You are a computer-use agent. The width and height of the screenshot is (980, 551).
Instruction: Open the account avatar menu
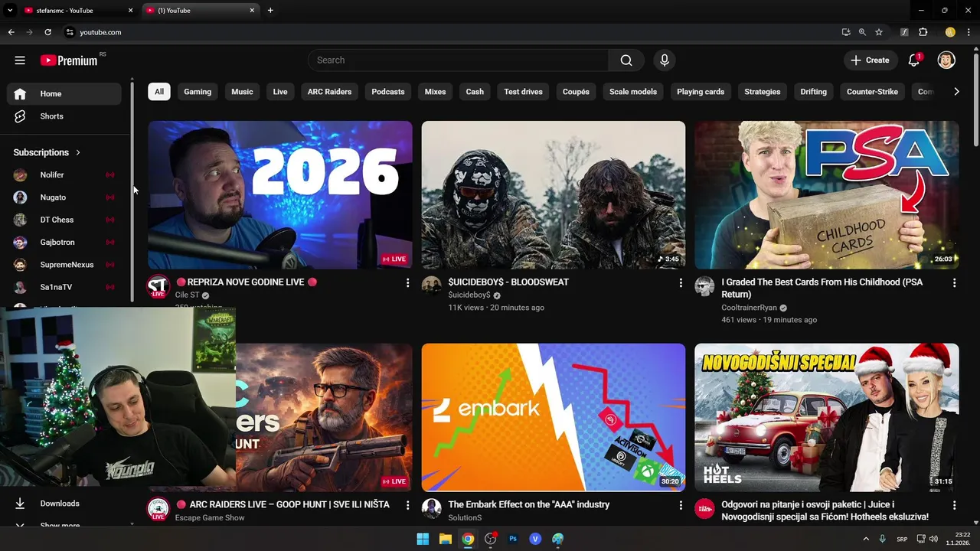(x=946, y=60)
